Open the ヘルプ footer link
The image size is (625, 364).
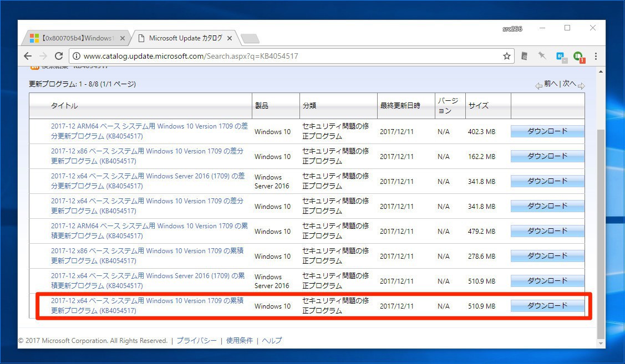(x=271, y=341)
